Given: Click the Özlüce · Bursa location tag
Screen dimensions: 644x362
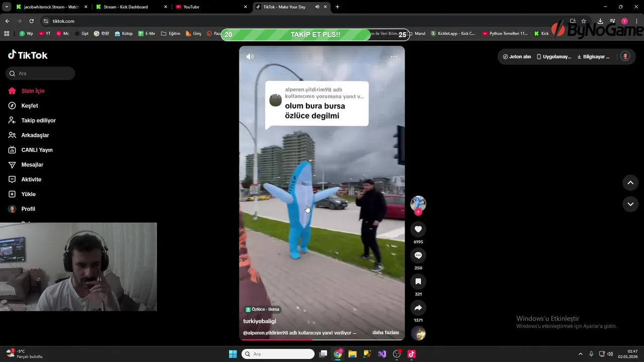Looking at the screenshot, I should [263, 309].
